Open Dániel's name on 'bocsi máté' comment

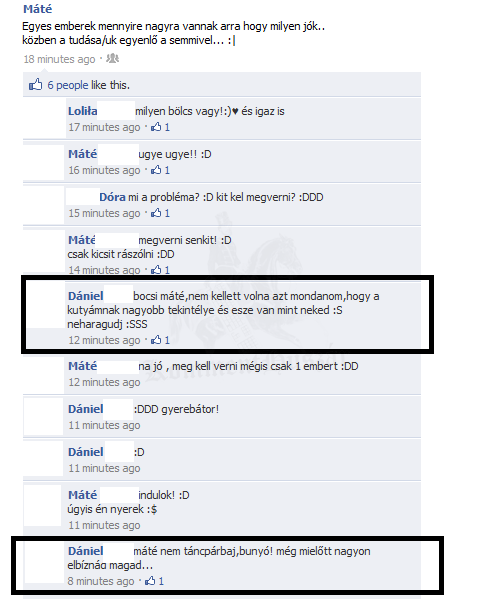click(x=86, y=296)
